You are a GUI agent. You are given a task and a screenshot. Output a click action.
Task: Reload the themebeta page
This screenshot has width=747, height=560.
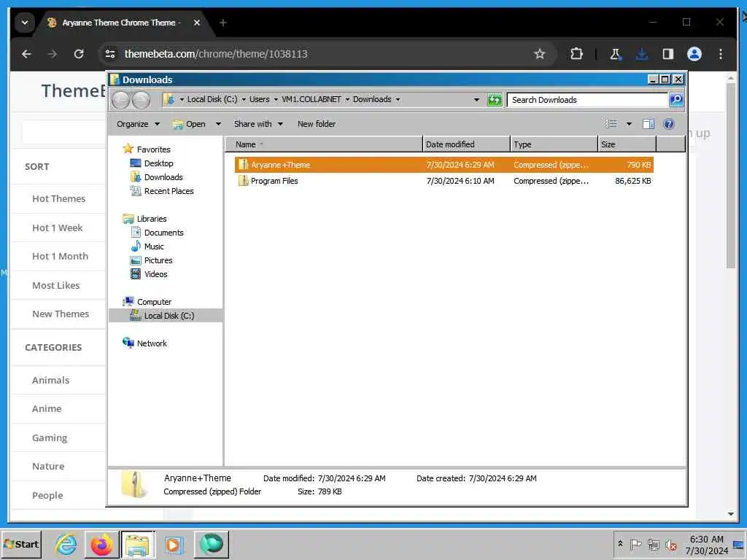pyautogui.click(x=79, y=54)
